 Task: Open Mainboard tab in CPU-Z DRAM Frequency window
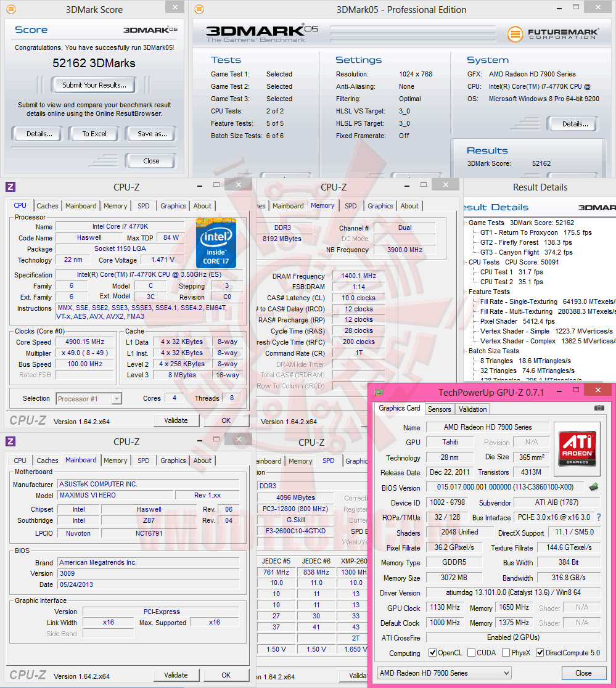click(288, 206)
